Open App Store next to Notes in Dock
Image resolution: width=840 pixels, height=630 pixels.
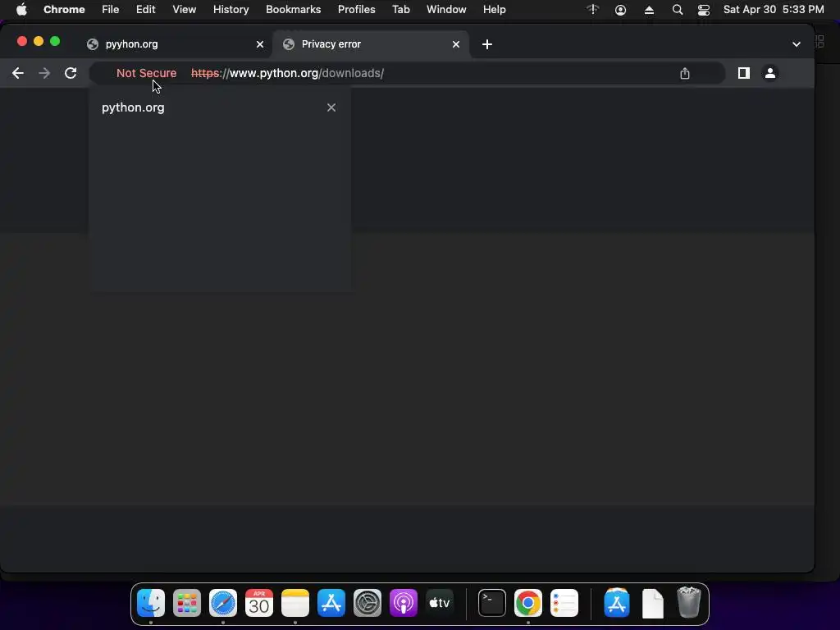click(x=331, y=603)
